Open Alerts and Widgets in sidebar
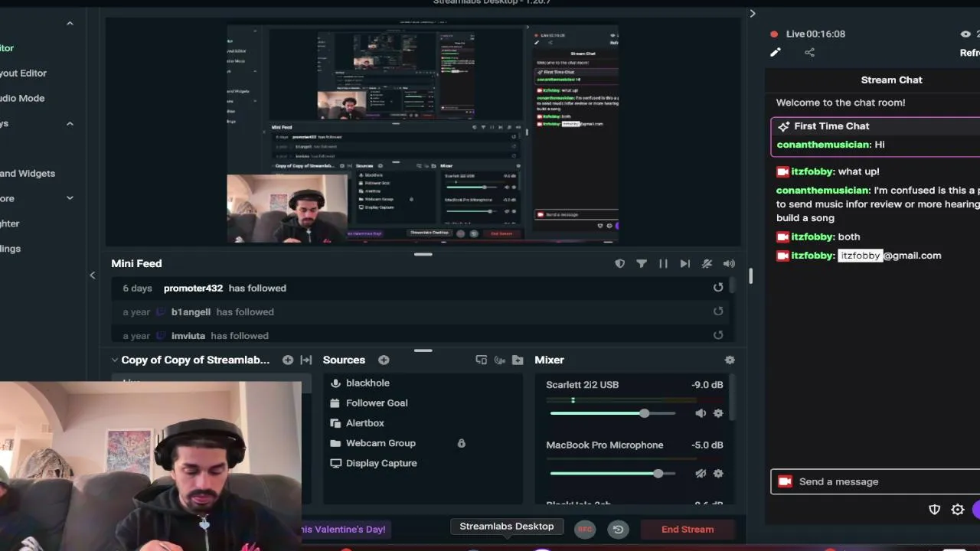 tap(28, 173)
